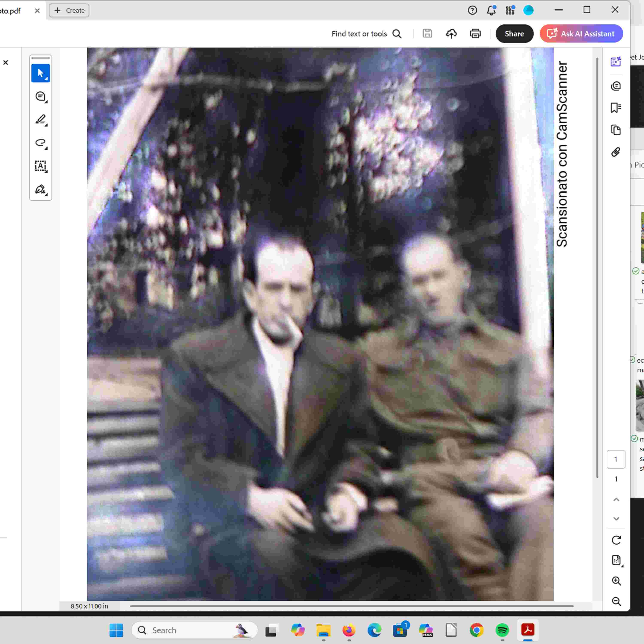Open the Comments panel on the right

(x=616, y=86)
